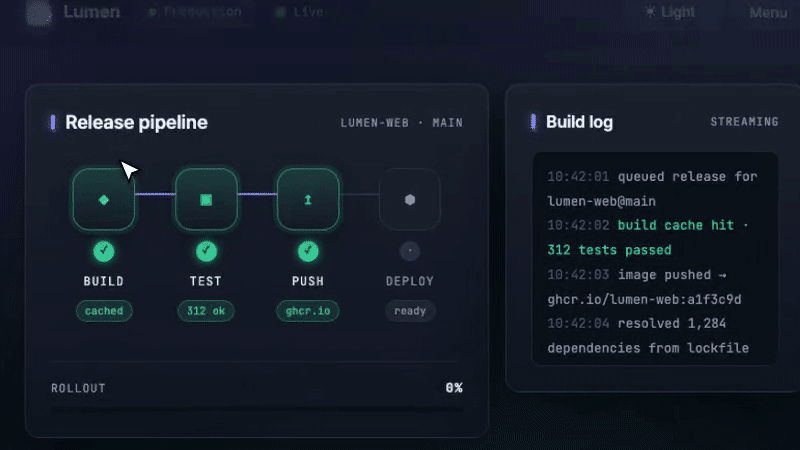Toggle the Light theme switch
800x450 pixels.
point(669,12)
